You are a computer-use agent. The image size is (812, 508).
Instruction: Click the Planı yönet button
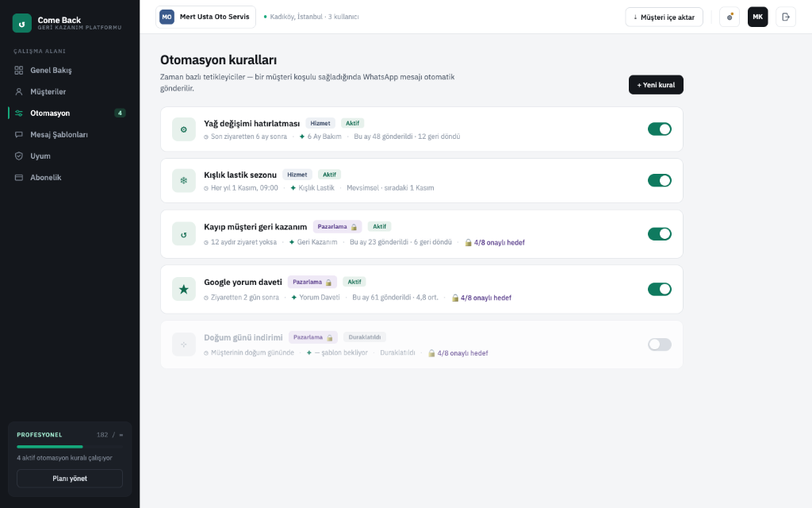tap(70, 479)
